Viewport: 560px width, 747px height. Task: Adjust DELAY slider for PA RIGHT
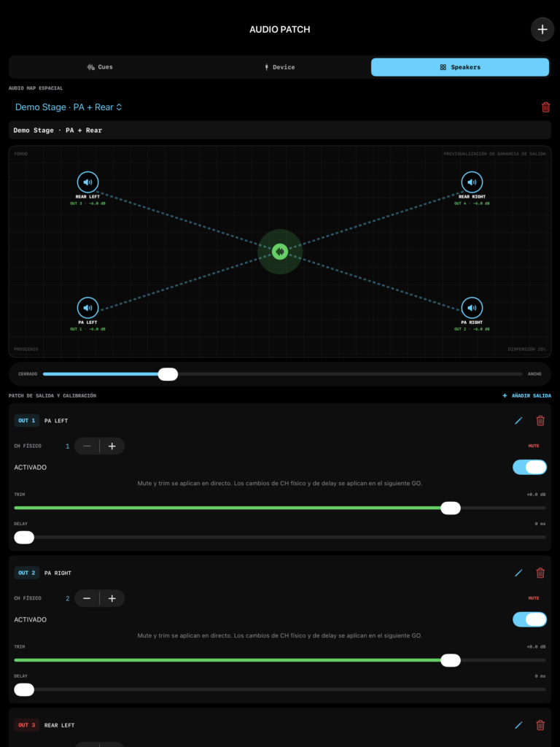(x=280, y=689)
